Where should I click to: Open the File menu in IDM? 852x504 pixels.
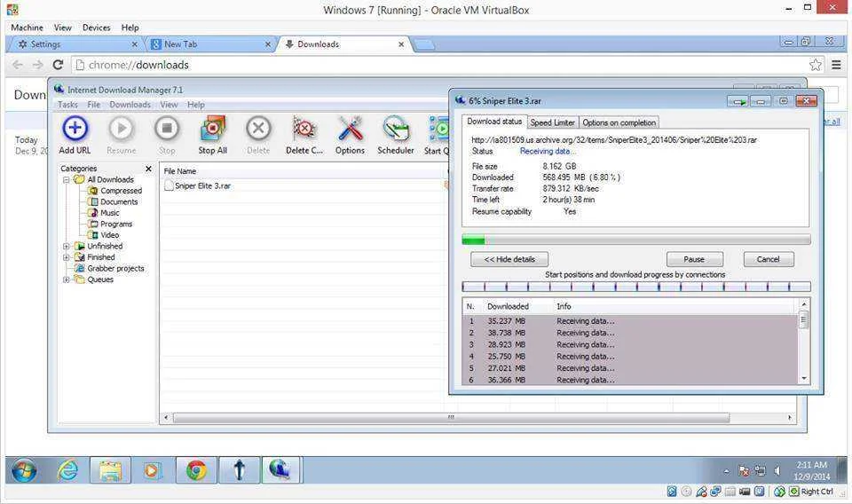94,105
